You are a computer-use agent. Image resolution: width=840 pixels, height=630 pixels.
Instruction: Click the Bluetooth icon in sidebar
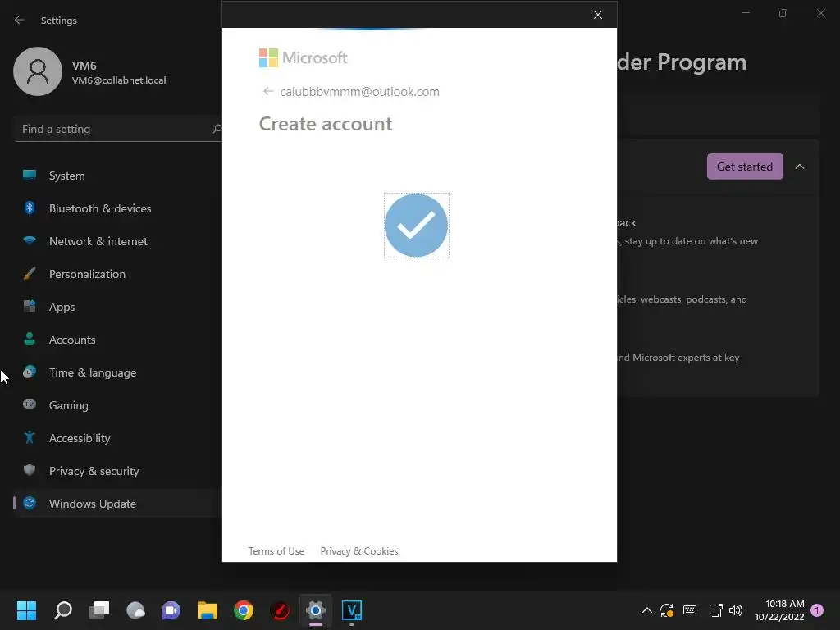click(30, 208)
